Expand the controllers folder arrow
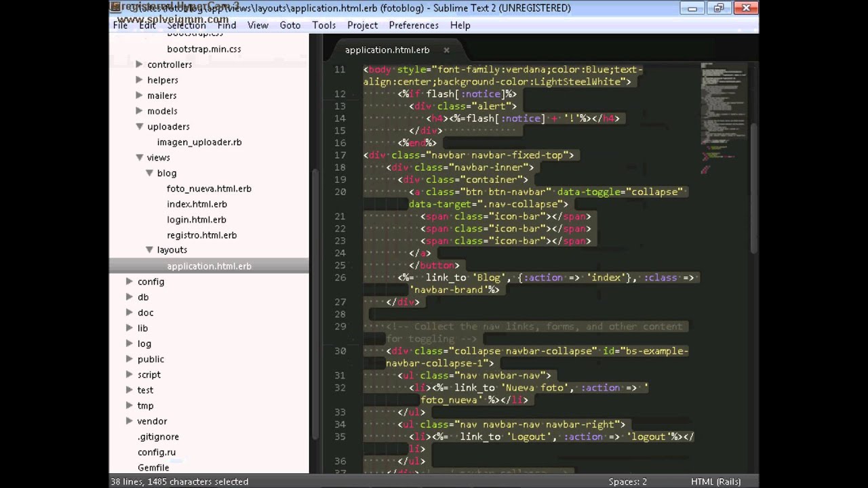Screen dimensions: 868x488 click(139, 64)
